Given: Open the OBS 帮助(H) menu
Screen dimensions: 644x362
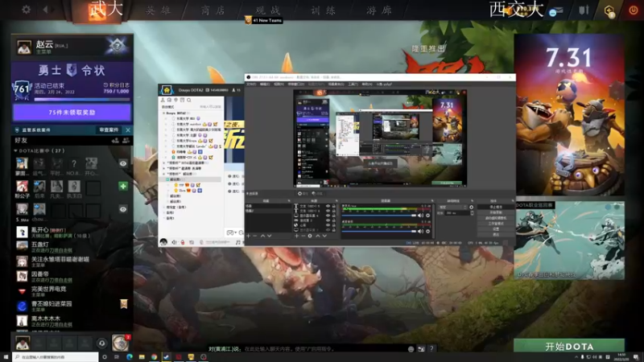Looking at the screenshot, I should tap(367, 84).
